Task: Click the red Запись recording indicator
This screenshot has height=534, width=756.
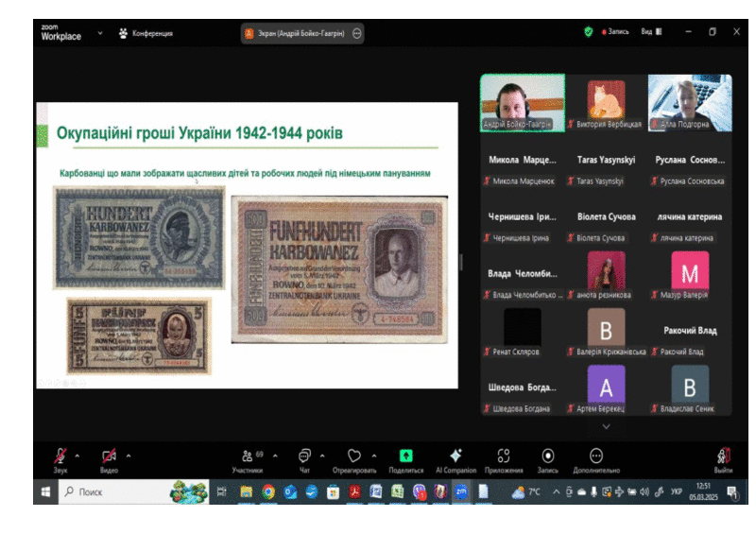Action: point(615,32)
